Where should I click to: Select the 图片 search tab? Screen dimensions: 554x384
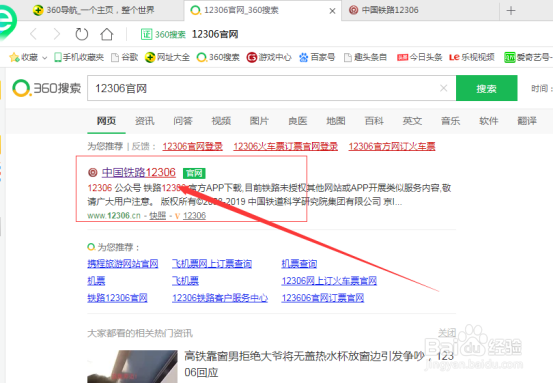click(x=259, y=121)
